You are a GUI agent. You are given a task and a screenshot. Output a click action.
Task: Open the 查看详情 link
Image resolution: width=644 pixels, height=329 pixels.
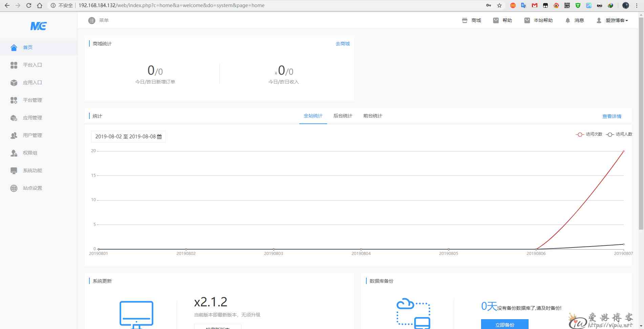click(x=611, y=116)
